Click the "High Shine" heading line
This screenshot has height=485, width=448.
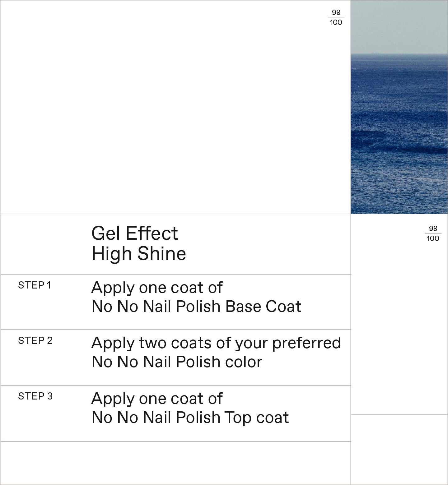[139, 253]
